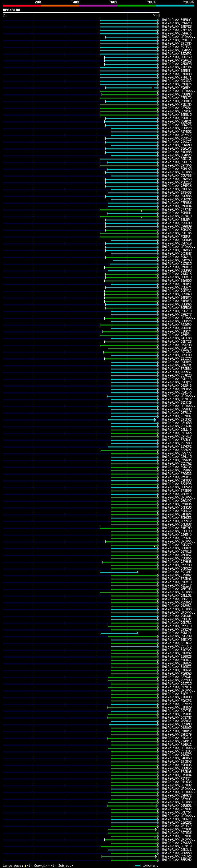197x868 pixels.
Task: Open hit UniRef100_A3A0L8
Action: [176, 60]
